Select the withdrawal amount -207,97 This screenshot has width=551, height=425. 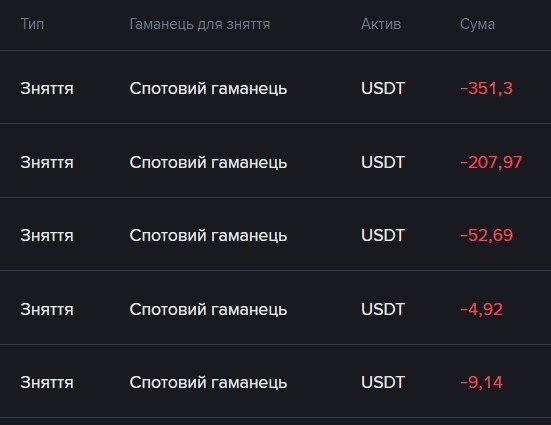click(x=491, y=162)
